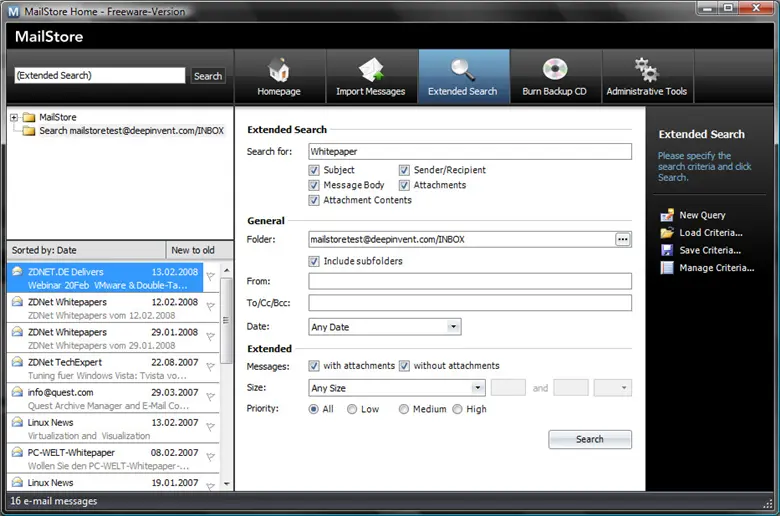The width and height of the screenshot is (780, 516).
Task: Select Search mailstoretest@deepinvent.com/INBOX tree item
Action: 131,131
